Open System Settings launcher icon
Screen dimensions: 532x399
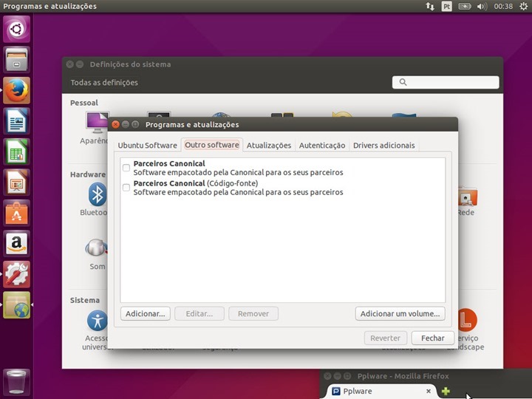(x=16, y=274)
